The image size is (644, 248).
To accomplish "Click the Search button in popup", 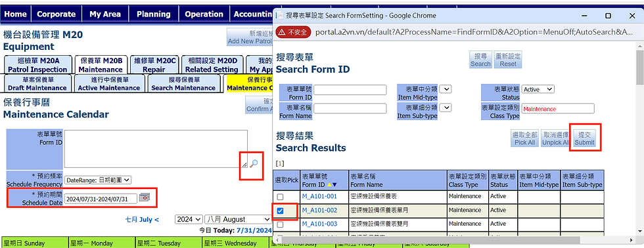I will 480,60.
